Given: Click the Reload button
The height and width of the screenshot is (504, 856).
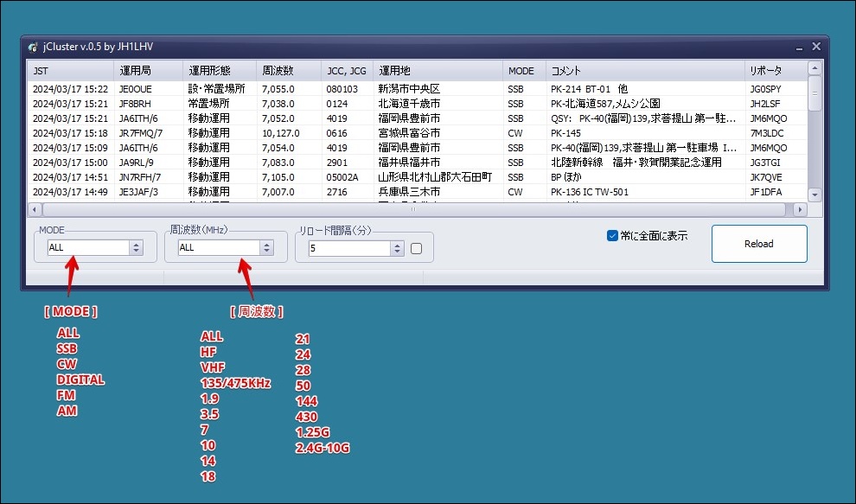Looking at the screenshot, I should 758,243.
